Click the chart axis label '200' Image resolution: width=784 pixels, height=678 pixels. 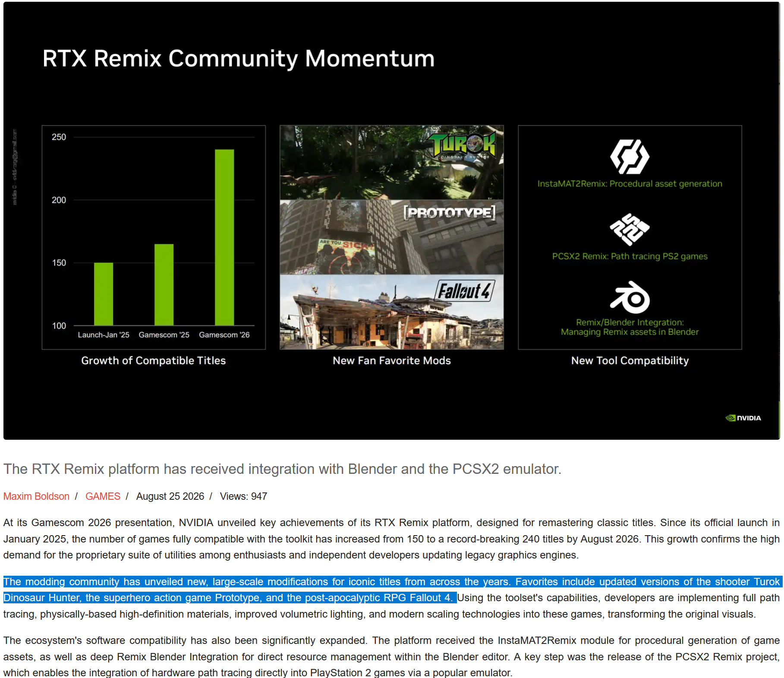click(x=59, y=200)
